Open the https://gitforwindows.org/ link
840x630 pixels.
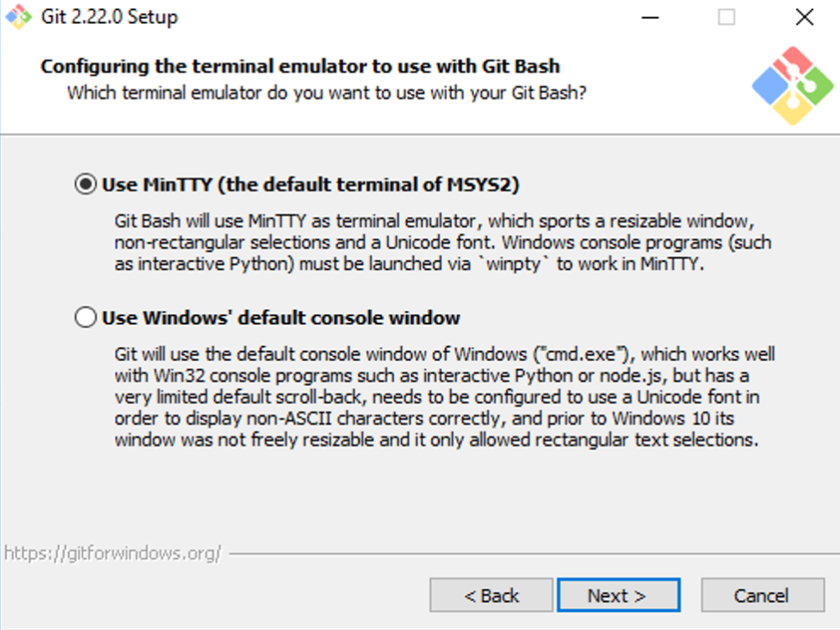tap(112, 554)
